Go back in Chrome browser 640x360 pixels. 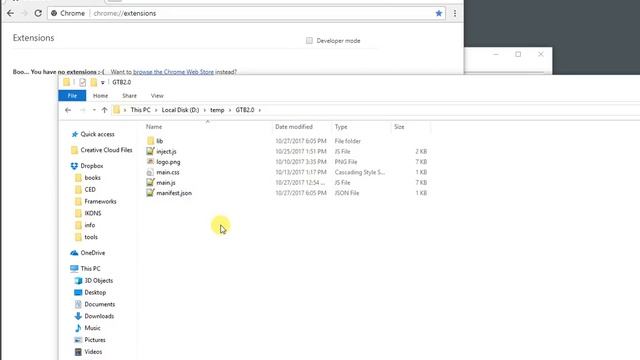[11, 13]
